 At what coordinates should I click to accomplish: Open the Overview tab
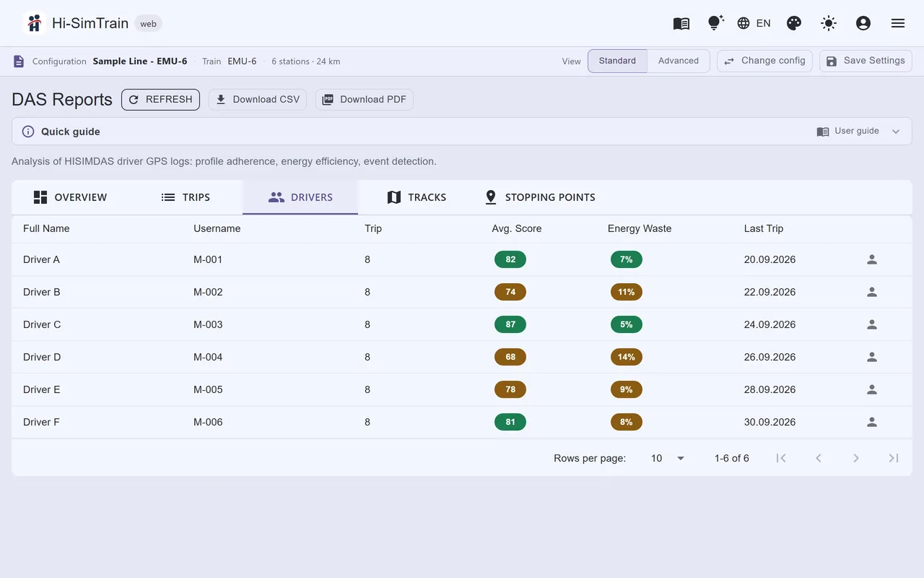[x=70, y=197]
